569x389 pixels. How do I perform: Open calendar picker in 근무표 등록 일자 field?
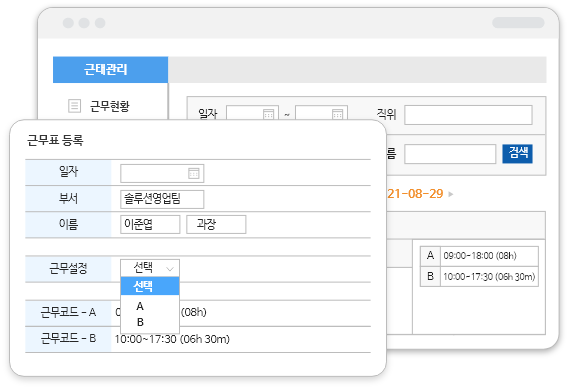(x=193, y=173)
